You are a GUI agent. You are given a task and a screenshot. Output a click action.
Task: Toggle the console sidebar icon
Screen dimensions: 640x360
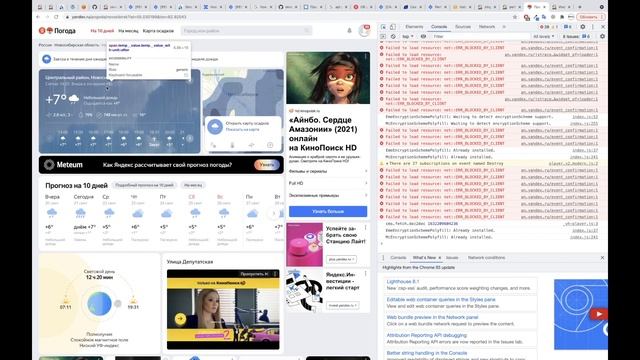tap(383, 36)
